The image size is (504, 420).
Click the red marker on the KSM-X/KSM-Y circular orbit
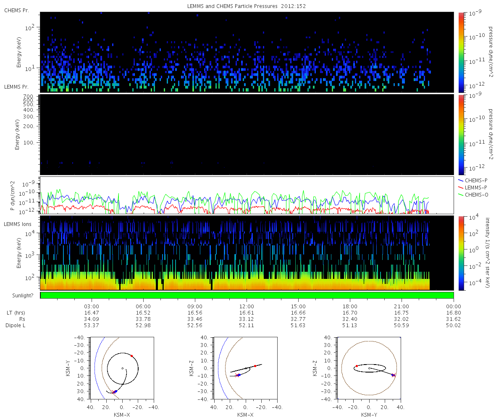click(x=131, y=356)
